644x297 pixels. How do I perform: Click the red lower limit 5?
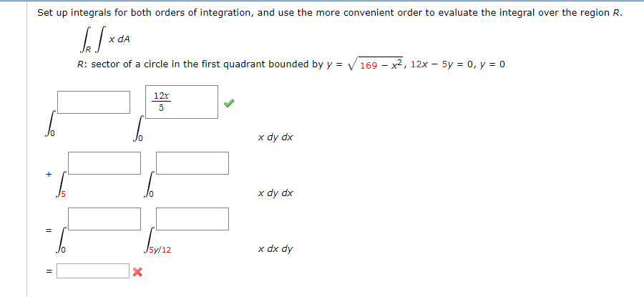pos(62,194)
